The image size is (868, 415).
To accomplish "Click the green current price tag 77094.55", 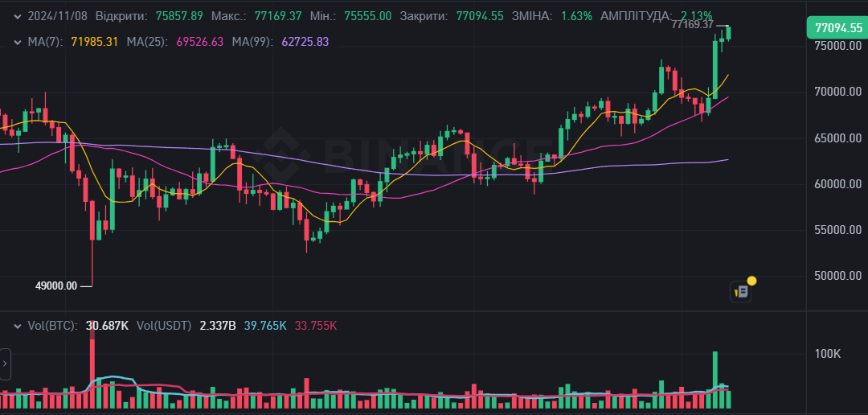I will tap(837, 28).
